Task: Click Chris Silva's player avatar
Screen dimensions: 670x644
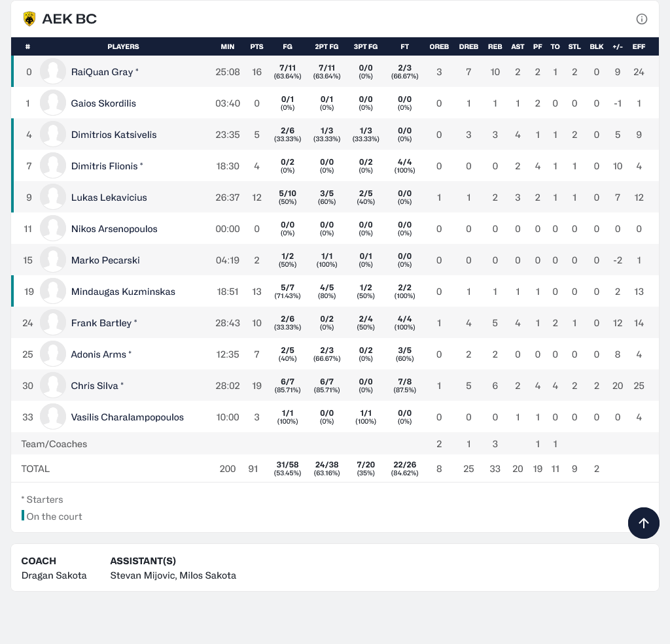Action: pyautogui.click(x=53, y=386)
